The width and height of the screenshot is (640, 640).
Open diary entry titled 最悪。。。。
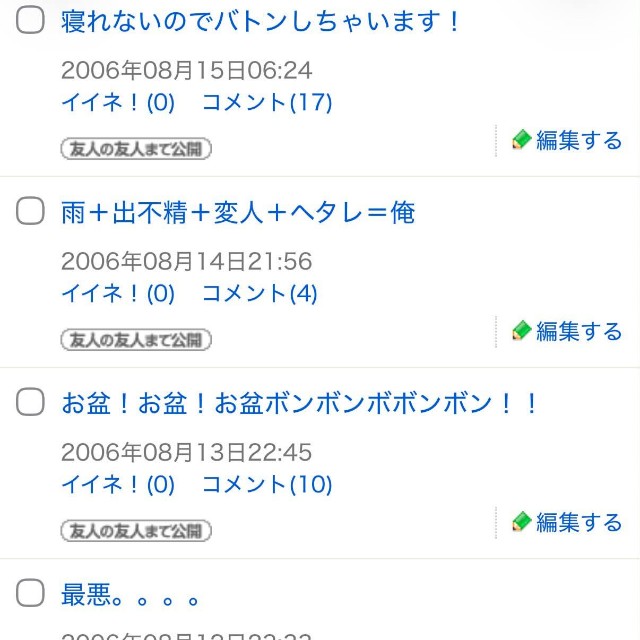[130, 595]
